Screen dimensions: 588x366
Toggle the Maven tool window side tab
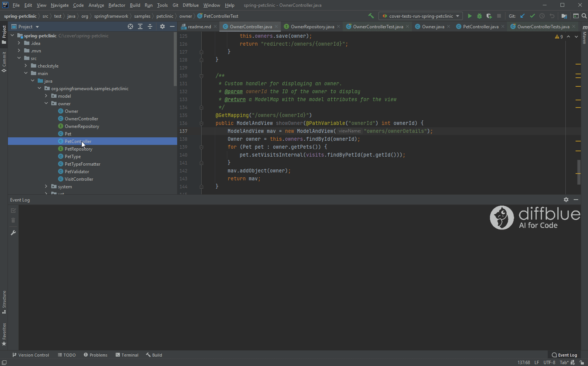point(585,34)
